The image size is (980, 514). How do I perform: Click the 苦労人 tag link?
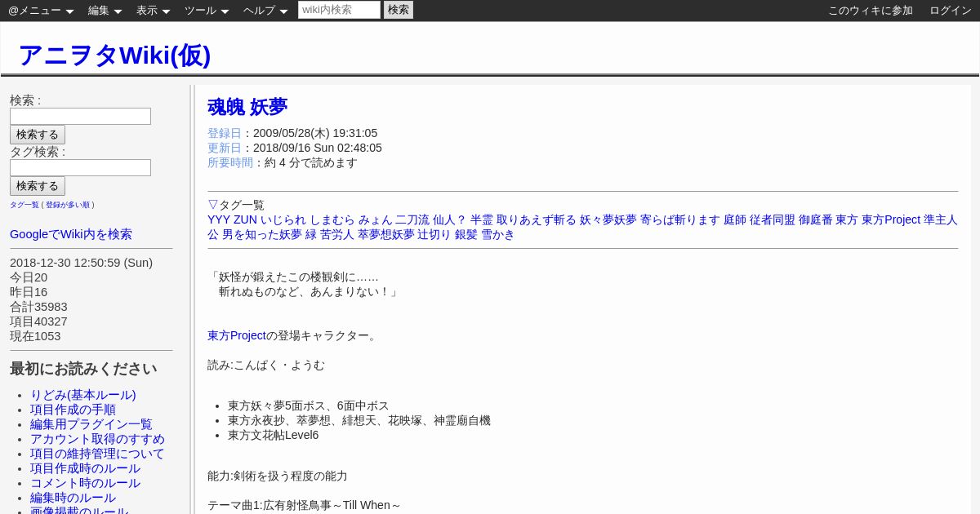(x=337, y=234)
